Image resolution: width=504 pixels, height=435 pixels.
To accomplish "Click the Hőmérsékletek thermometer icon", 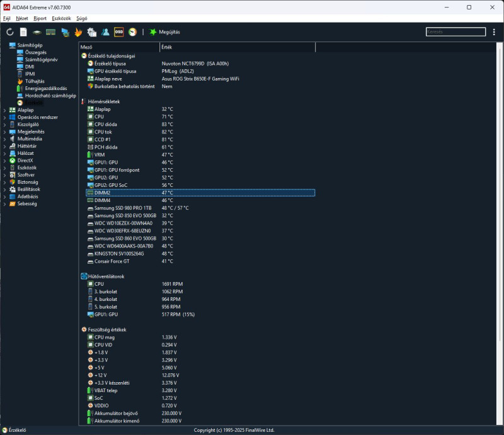I will (84, 101).
